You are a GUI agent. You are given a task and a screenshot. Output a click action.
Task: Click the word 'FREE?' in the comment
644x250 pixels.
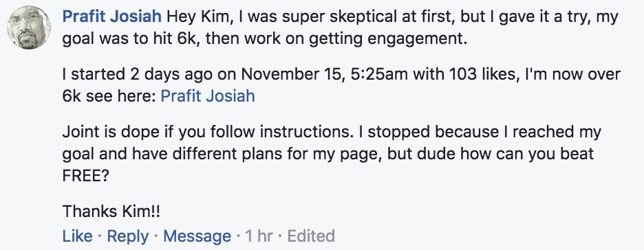pos(86,175)
